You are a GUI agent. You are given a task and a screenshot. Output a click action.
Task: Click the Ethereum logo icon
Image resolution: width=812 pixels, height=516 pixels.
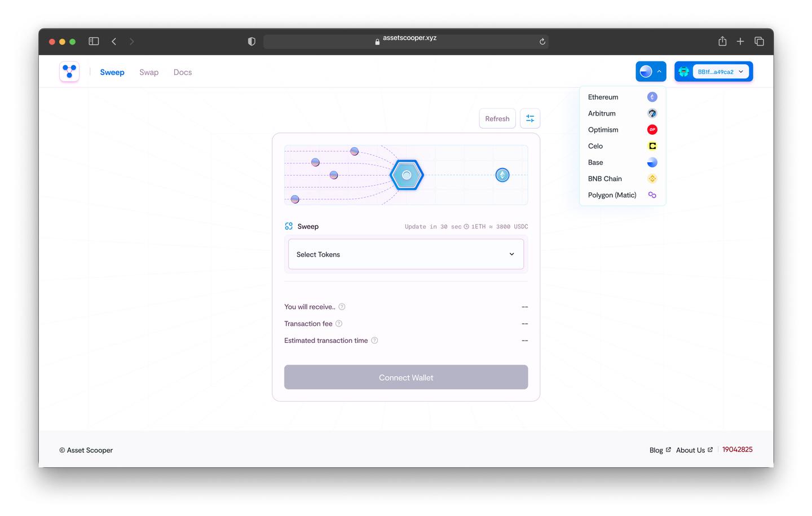click(x=652, y=97)
